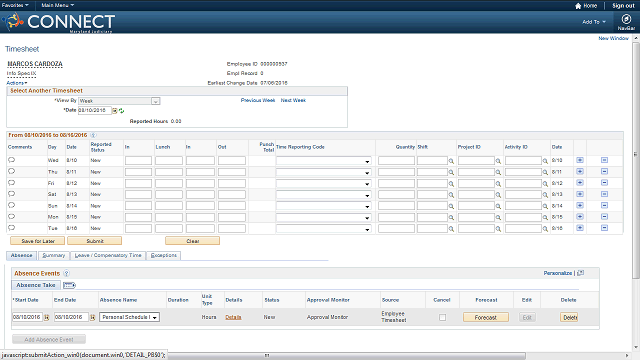The height and width of the screenshot is (360, 640).
Task: Look up Shift for Mon 8/15 row
Action: [x=451, y=218]
